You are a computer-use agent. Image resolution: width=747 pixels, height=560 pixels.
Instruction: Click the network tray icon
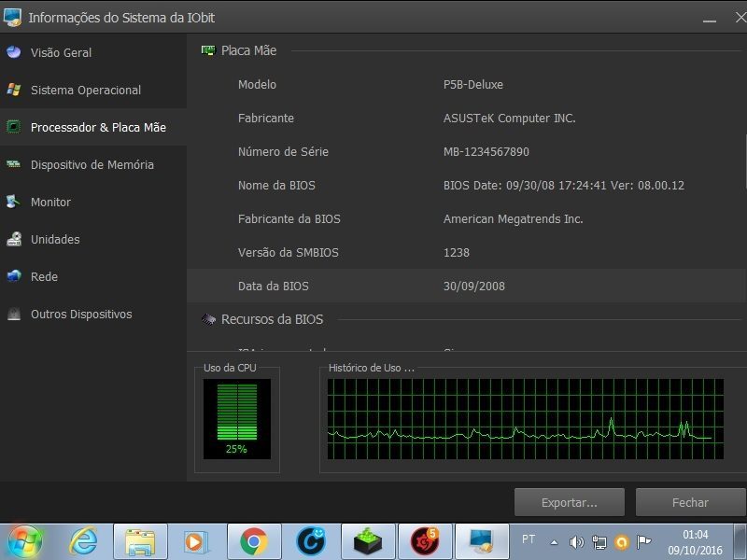tap(599, 542)
